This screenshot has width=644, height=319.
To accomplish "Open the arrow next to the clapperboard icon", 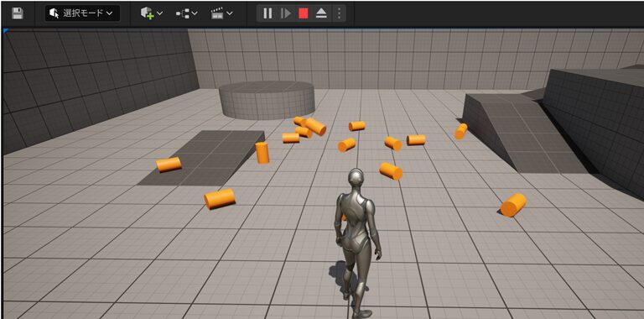I will (x=230, y=13).
